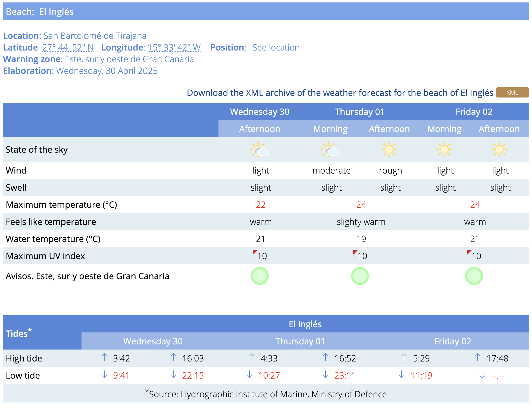The width and height of the screenshot is (532, 409).
Task: Click Wednesday green warning status circle
Action: pyautogui.click(x=259, y=276)
